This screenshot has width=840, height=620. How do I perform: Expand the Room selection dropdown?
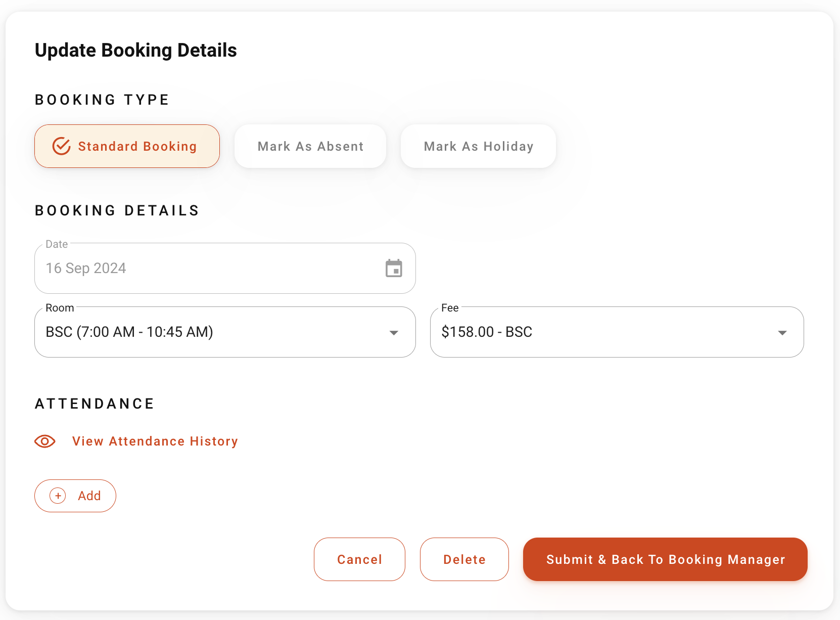225,332
